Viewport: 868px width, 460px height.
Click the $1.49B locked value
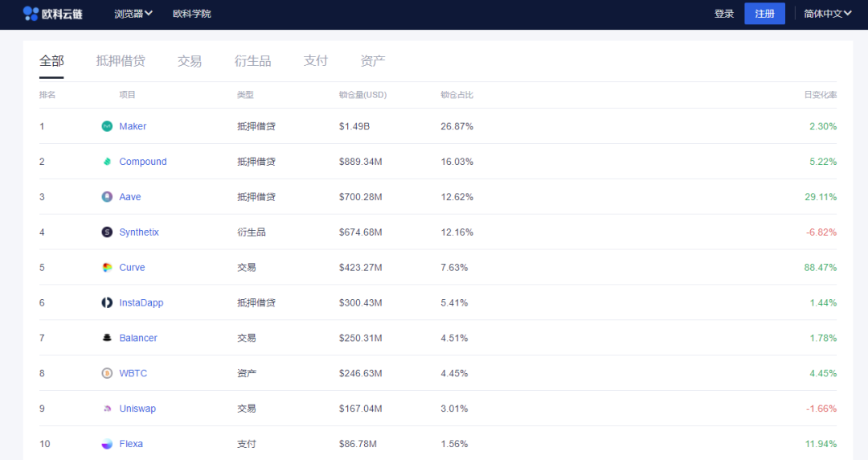tap(354, 126)
